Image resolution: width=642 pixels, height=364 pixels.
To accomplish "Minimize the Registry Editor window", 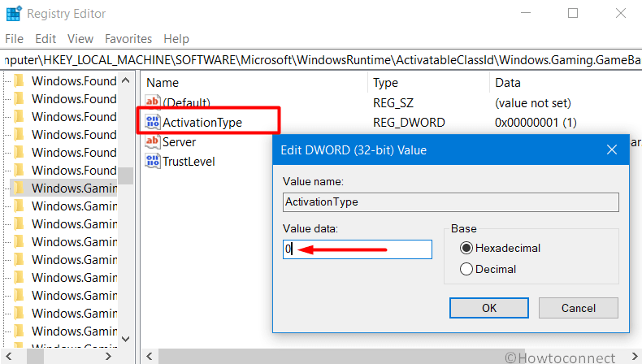I will (x=526, y=13).
